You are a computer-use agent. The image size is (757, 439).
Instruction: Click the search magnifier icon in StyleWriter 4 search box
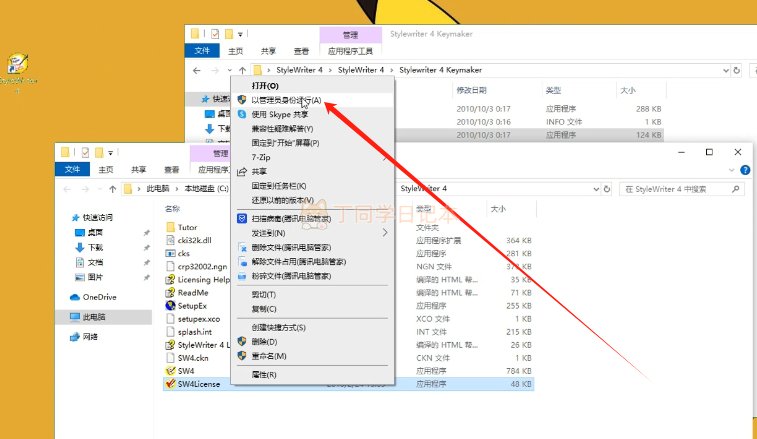[735, 189]
